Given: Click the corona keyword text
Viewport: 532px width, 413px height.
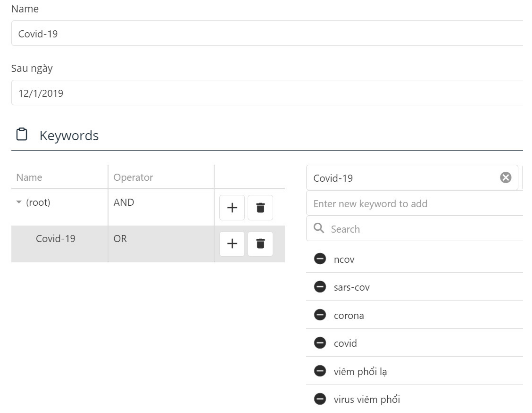Looking at the screenshot, I should pyautogui.click(x=349, y=316).
